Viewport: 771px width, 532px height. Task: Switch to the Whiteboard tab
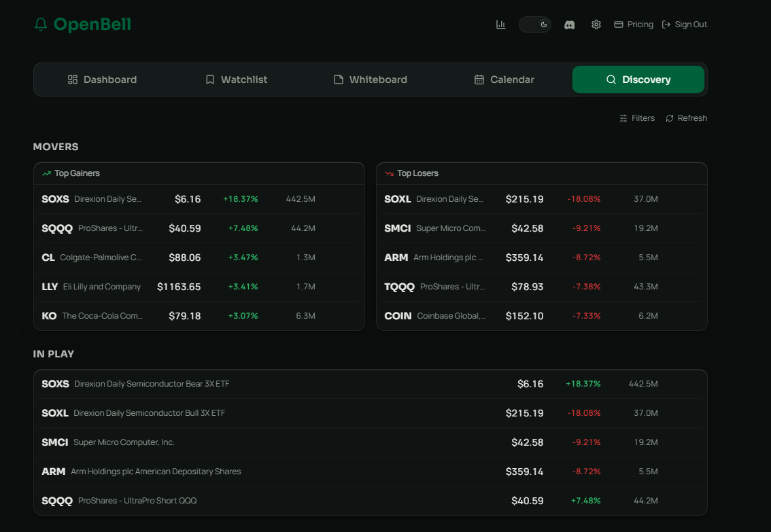point(371,79)
